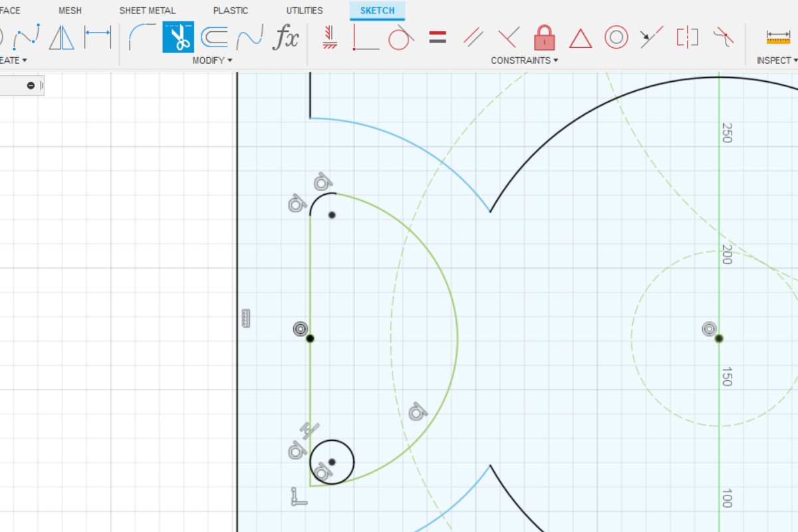Select the active SKETCH tab
The image size is (798, 532).
coord(377,11)
